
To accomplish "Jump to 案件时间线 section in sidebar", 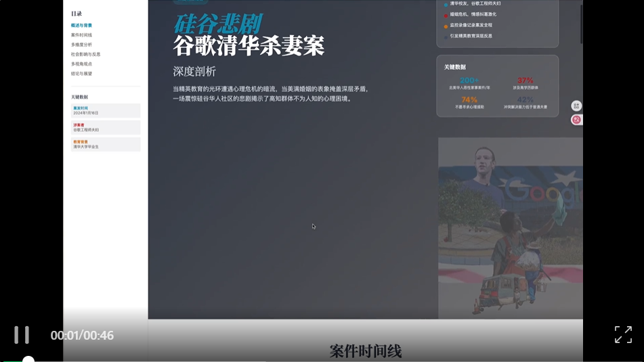I will pos(81,35).
